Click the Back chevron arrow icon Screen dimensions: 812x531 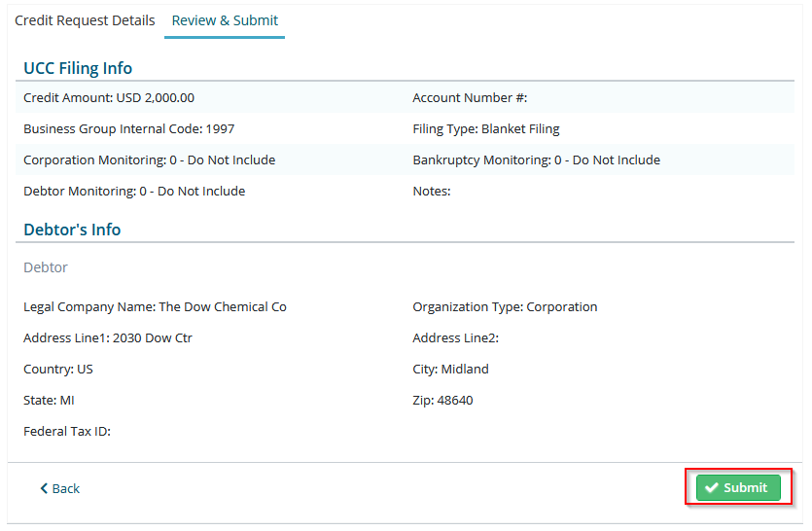pos(44,488)
